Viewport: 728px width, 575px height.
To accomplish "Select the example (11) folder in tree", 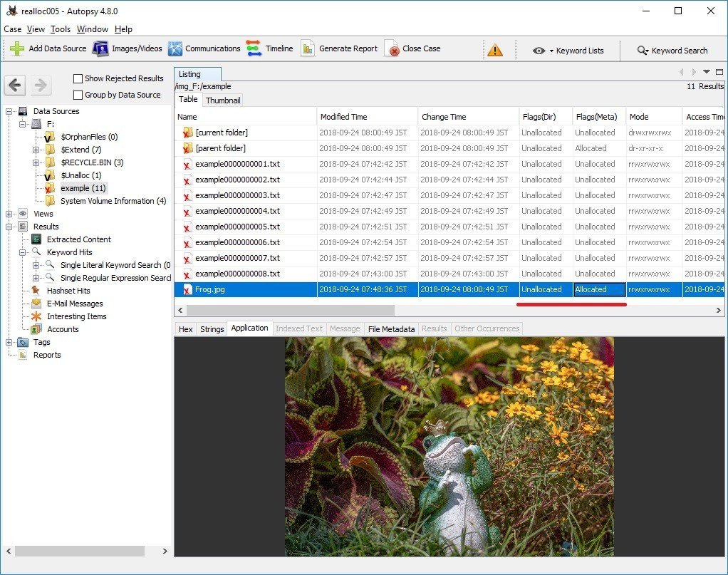I will [83, 188].
